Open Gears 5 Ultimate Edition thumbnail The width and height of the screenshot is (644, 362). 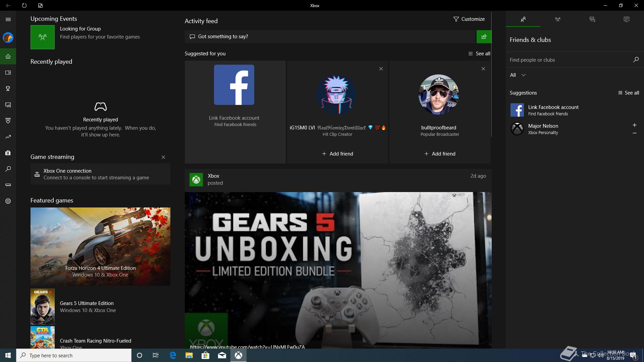(x=43, y=307)
